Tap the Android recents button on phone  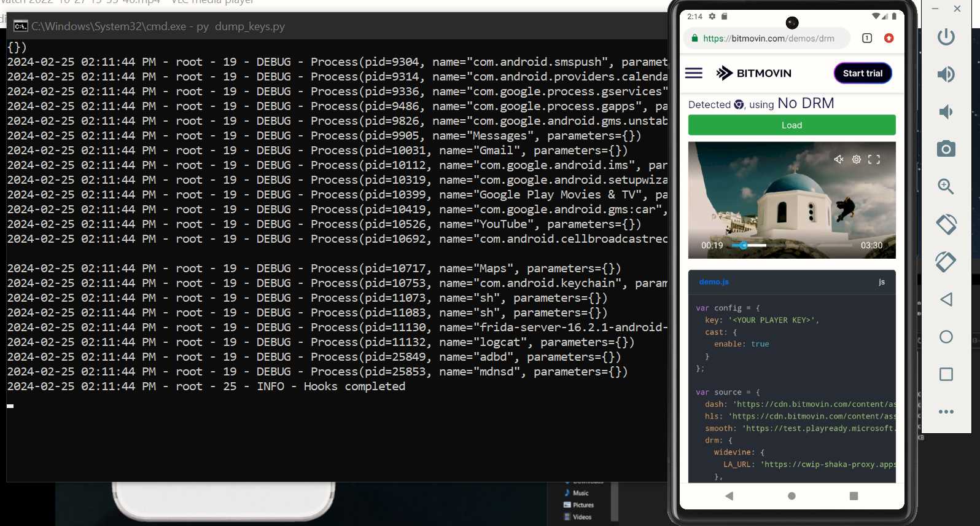pos(854,496)
